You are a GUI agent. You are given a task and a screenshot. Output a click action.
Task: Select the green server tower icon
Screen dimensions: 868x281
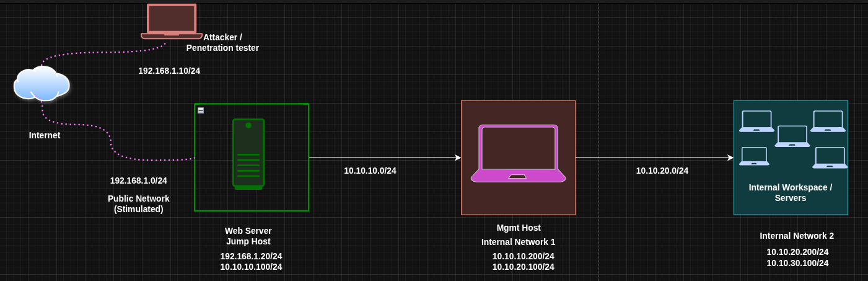coord(248,154)
